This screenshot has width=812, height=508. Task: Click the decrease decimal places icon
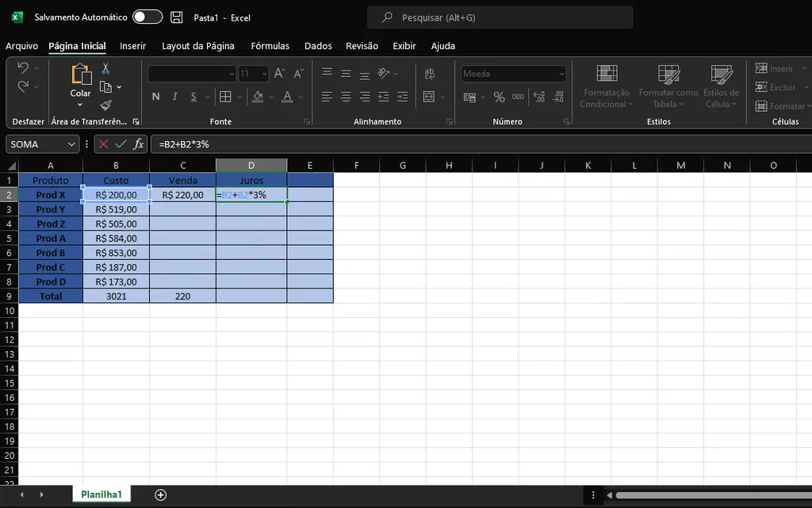(559, 97)
